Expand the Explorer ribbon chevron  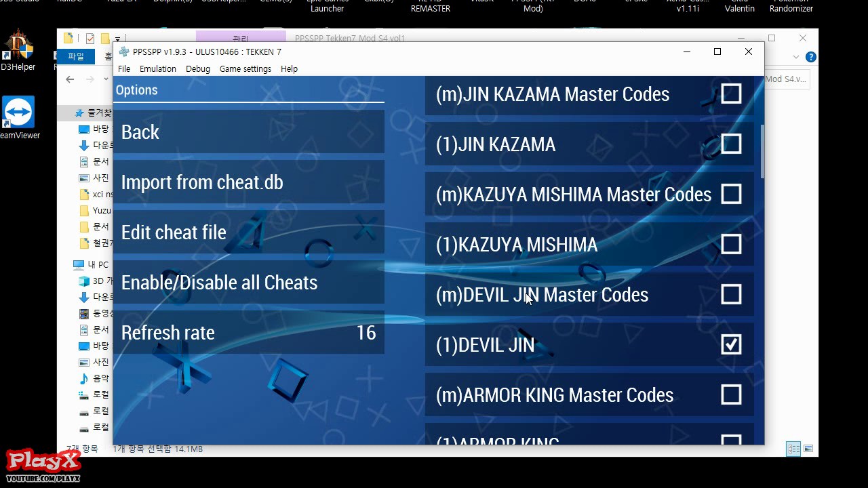tap(796, 57)
